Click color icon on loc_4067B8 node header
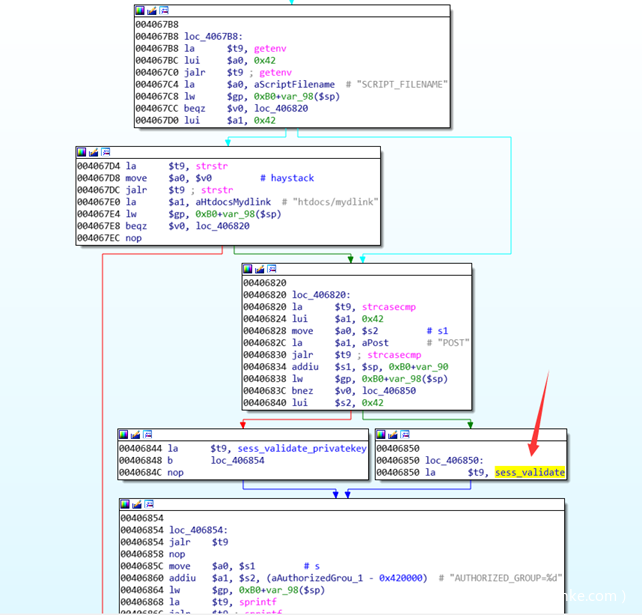This screenshot has width=642, height=615. [140, 11]
